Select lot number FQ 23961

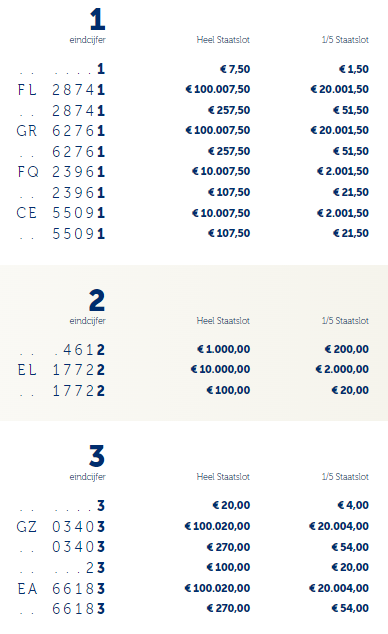pos(61,172)
